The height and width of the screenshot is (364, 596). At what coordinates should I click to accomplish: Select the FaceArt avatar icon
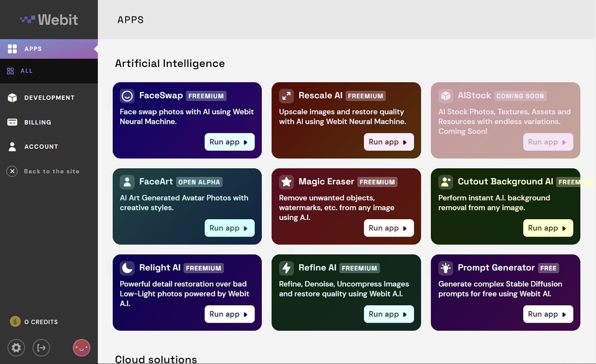coord(127,182)
